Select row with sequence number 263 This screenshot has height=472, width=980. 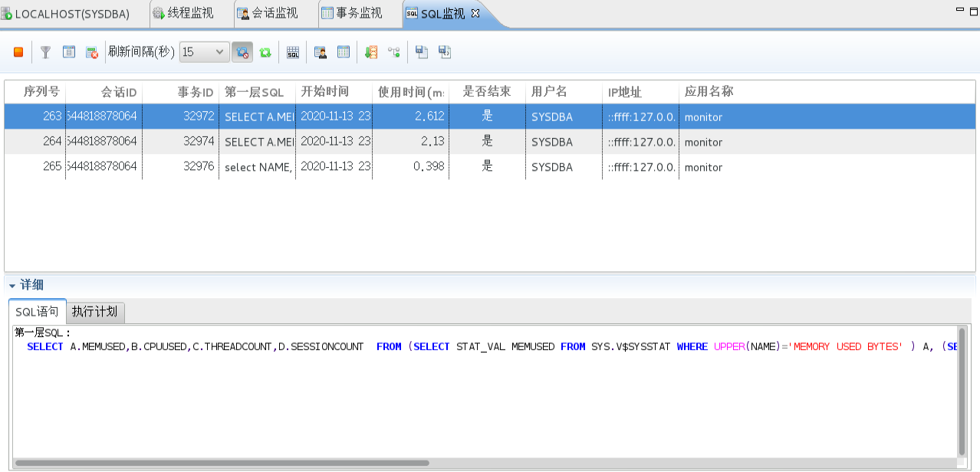click(490, 116)
